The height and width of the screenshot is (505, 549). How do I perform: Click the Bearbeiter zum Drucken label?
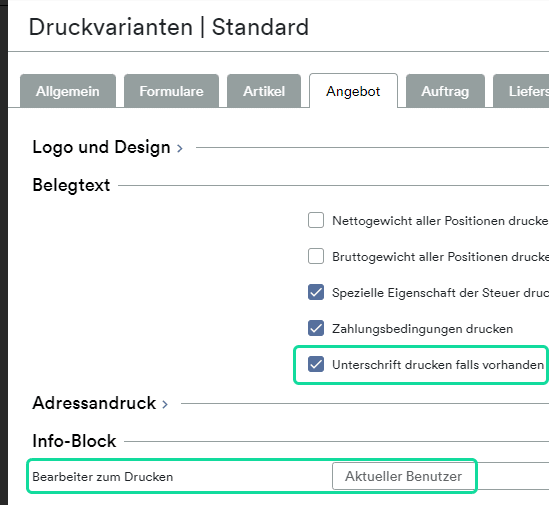click(x=103, y=477)
